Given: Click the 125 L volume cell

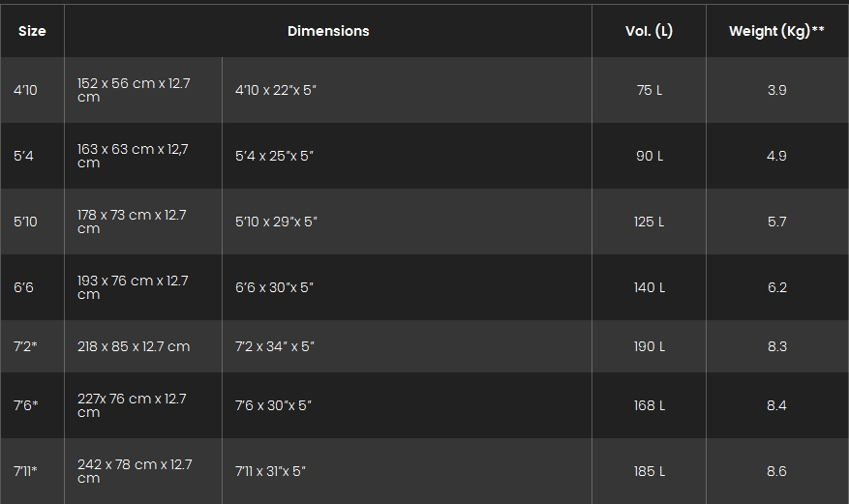Looking at the screenshot, I should tap(650, 222).
